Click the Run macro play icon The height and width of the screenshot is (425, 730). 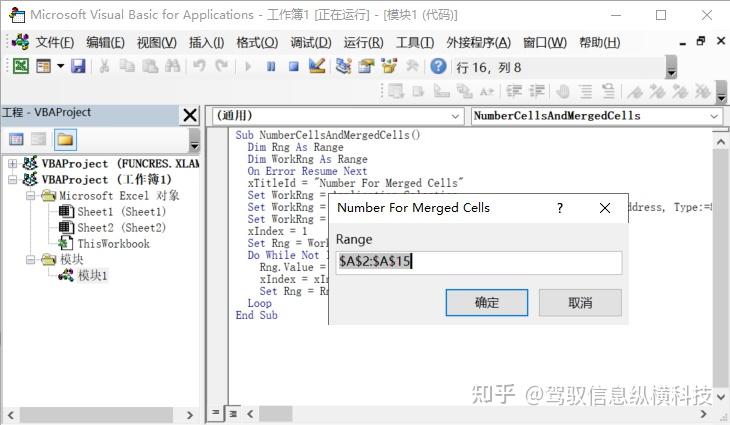(248, 67)
